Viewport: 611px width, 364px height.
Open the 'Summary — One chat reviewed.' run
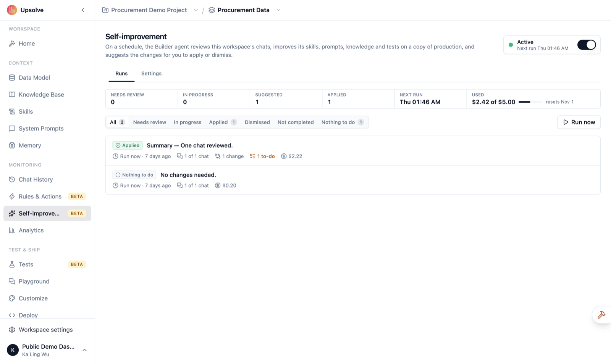tap(353, 151)
